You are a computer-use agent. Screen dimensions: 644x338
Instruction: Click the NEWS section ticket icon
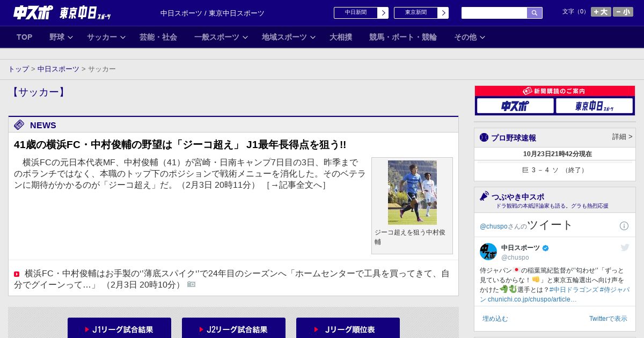tap(19, 125)
